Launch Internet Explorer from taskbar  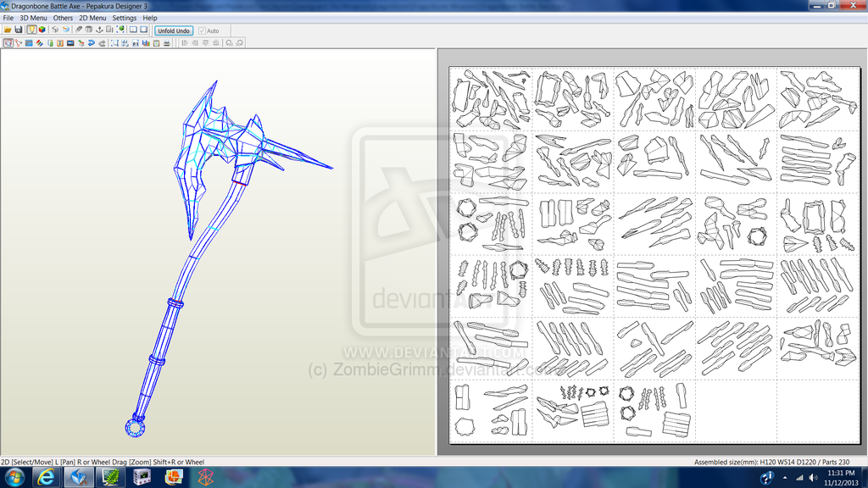coord(46,478)
